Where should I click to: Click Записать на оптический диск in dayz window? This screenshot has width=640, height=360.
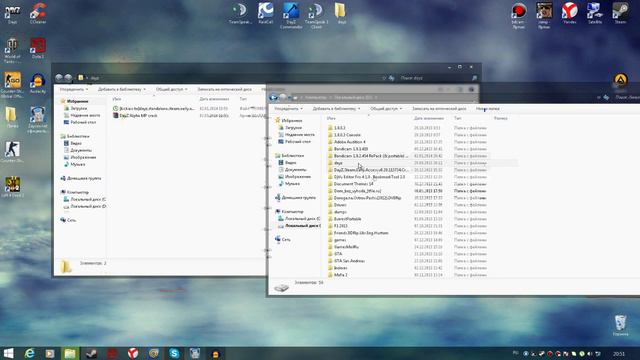224,89
